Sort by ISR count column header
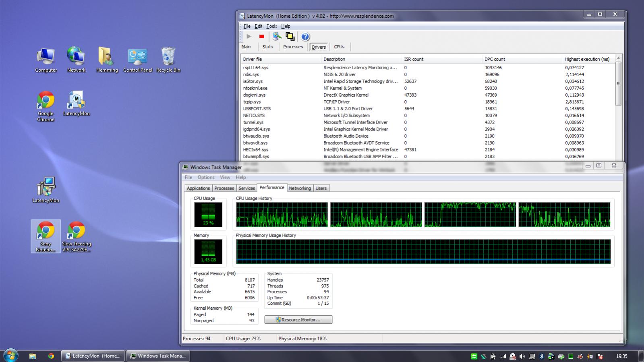This screenshot has height=362, width=644. pyautogui.click(x=442, y=59)
